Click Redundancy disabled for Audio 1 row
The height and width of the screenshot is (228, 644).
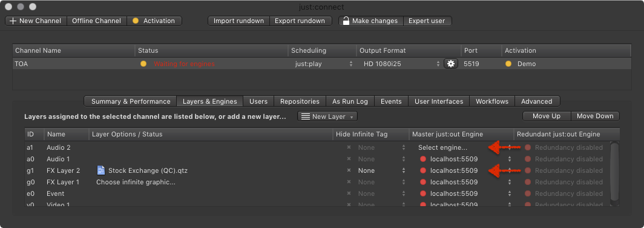pos(569,159)
